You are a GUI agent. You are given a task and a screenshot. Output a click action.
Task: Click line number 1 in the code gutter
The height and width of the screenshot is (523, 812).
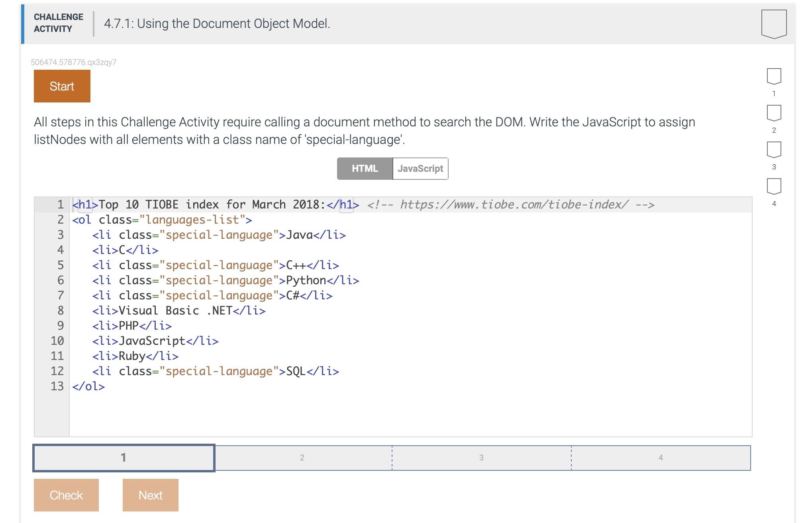pyautogui.click(x=59, y=204)
